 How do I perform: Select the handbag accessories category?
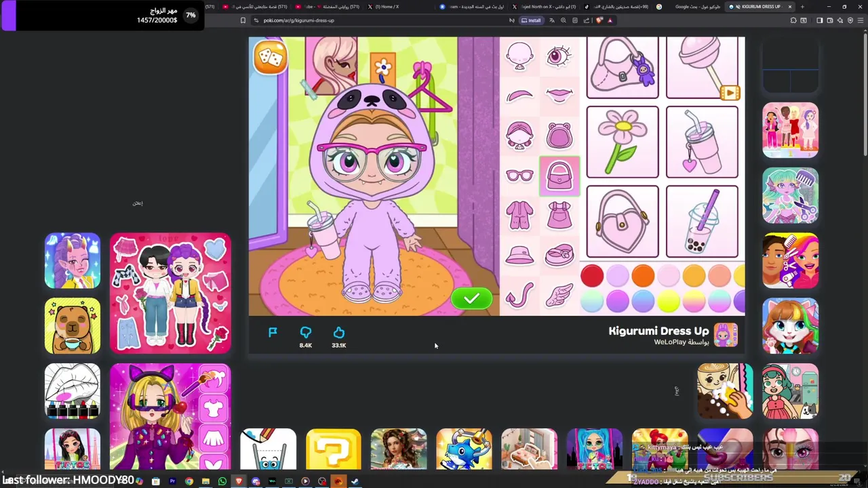click(559, 176)
